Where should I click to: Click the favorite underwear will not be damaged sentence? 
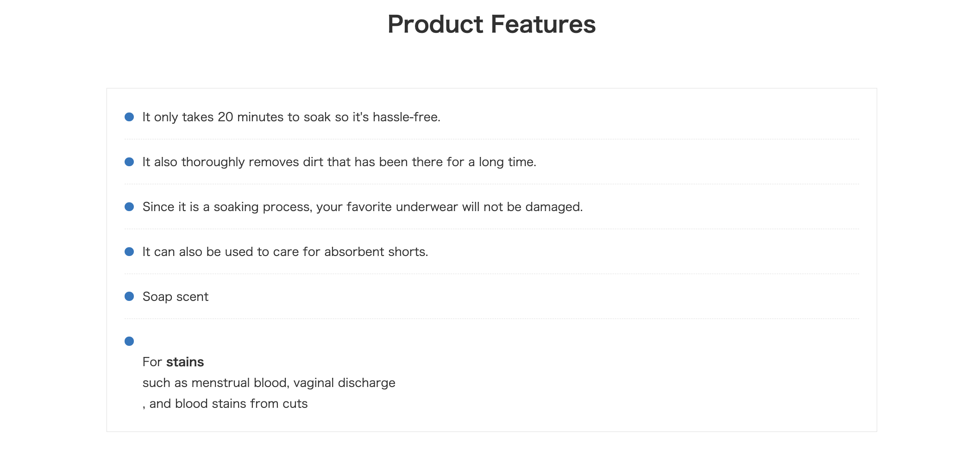point(363,207)
